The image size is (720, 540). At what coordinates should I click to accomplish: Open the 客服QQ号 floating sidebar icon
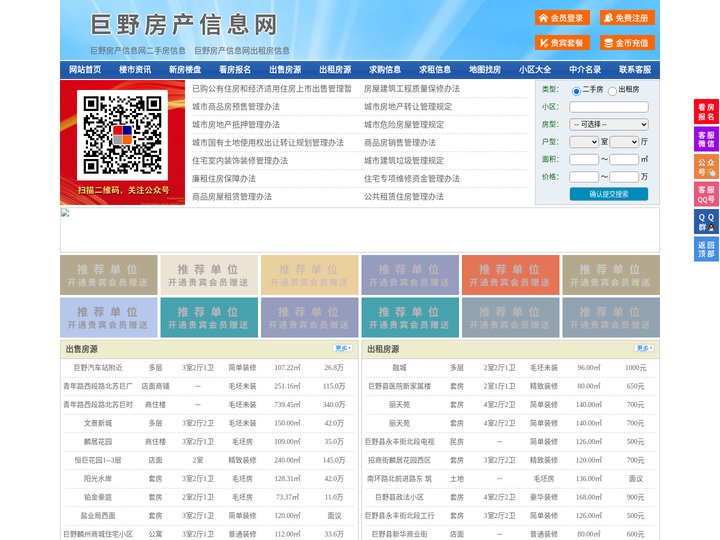point(706,194)
